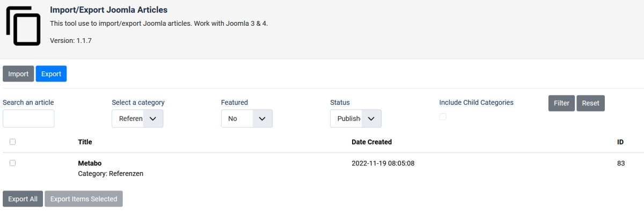This screenshot has height=212, width=644.
Task: Tick the select-all checkbox in table header
Action: click(13, 142)
